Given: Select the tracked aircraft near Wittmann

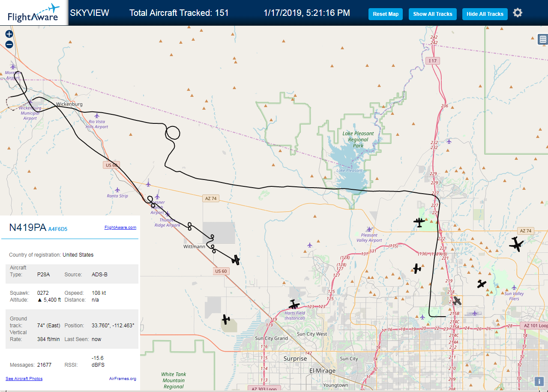Looking at the screenshot, I should pos(235,260).
